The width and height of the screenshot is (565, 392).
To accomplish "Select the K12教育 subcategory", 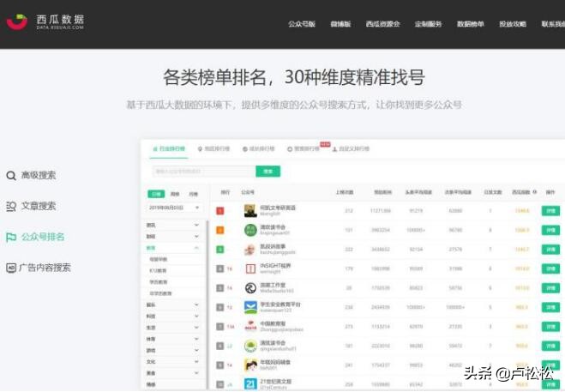I will (x=158, y=270).
